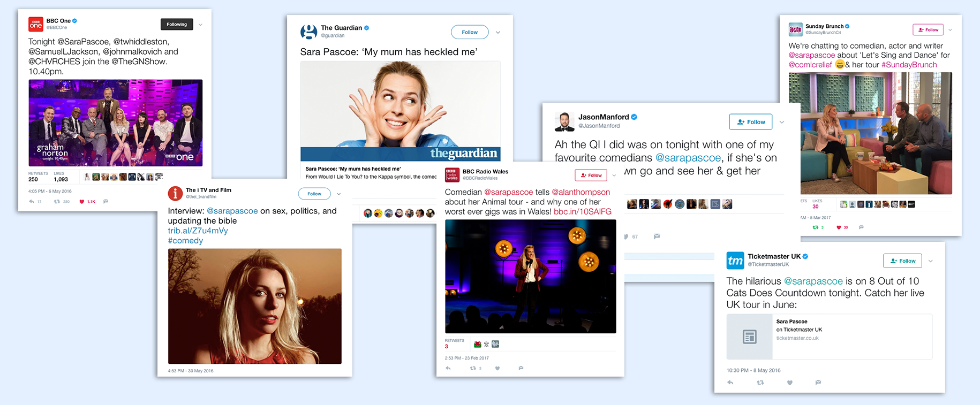Viewport: 980px width, 405px height.
Task: Open the Sara Pascoe Ticketmaster link card
Action: pos(829,337)
